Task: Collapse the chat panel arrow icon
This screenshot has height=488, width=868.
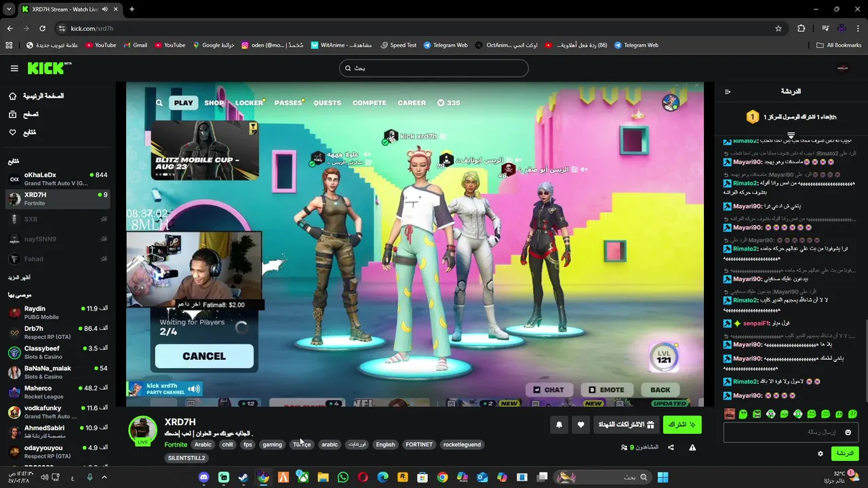Action: pyautogui.click(x=728, y=91)
